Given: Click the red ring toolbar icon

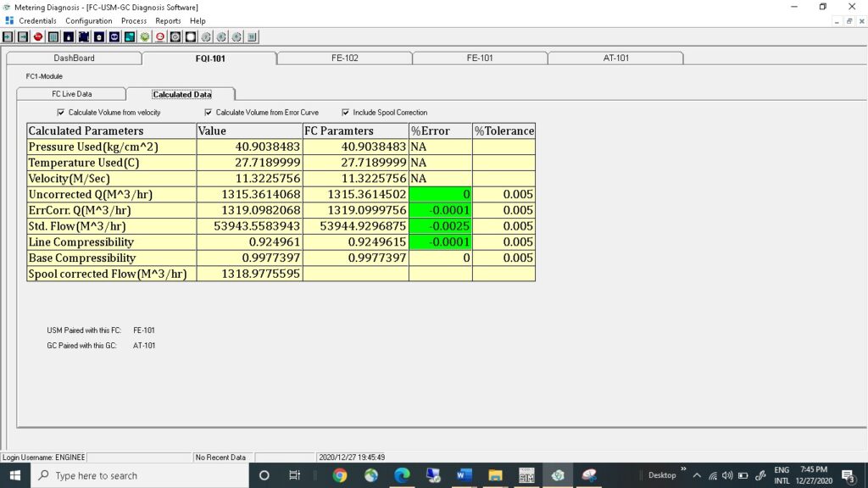Looking at the screenshot, I should pos(160,36).
